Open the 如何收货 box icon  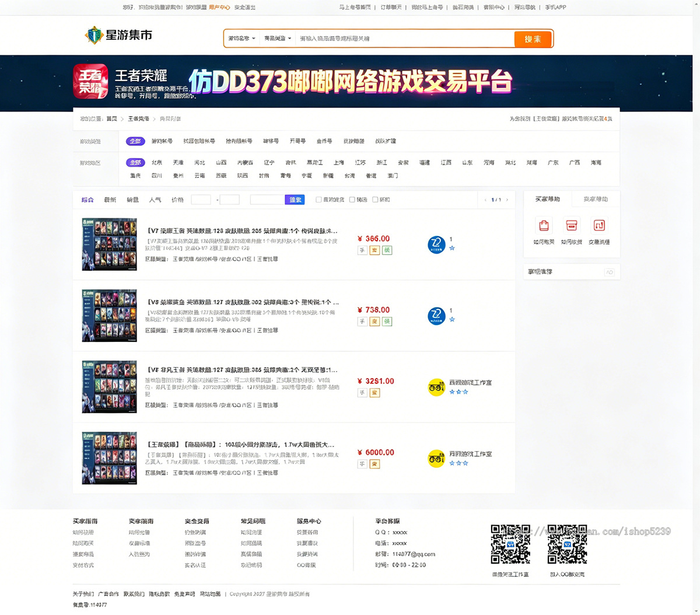572,225
